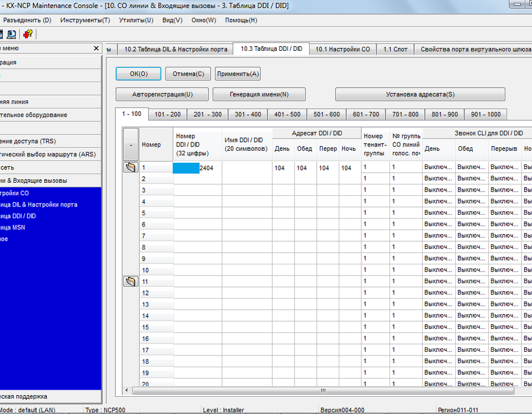Select the CLI День 'Выключ...' cell in row 1
This screenshot has height=414, width=532.
coord(439,167)
